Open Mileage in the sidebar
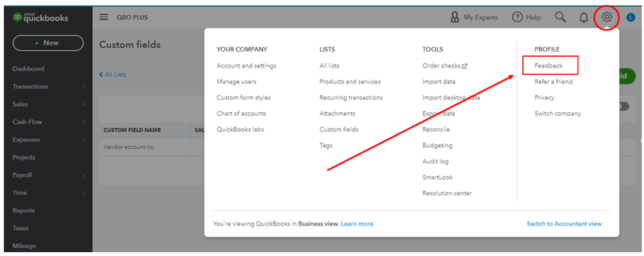 [x=24, y=246]
